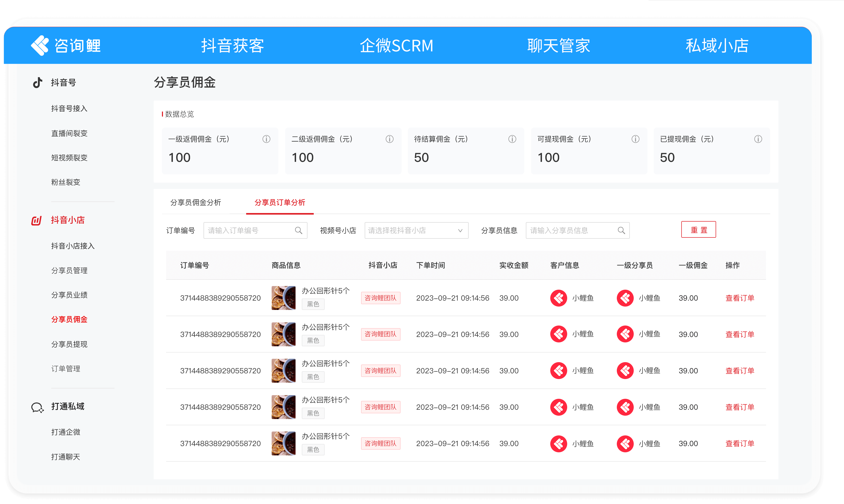Screen dimensions: 844x504
Task: Click info icon on 待结算佣金 card
Action: tap(512, 139)
